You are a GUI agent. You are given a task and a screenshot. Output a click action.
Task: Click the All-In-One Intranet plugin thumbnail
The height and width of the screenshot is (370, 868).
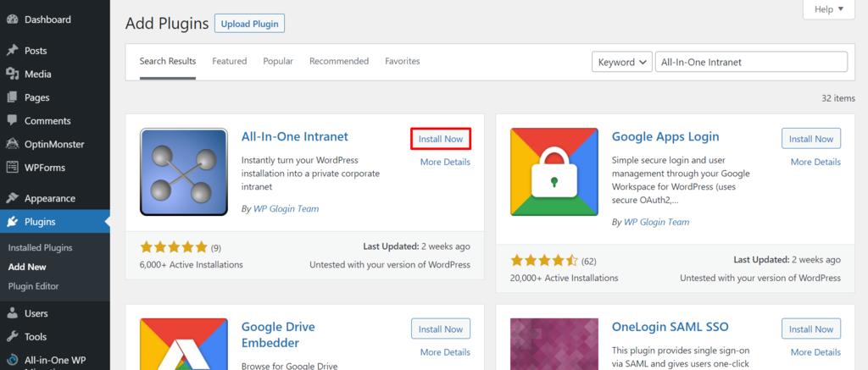click(183, 172)
